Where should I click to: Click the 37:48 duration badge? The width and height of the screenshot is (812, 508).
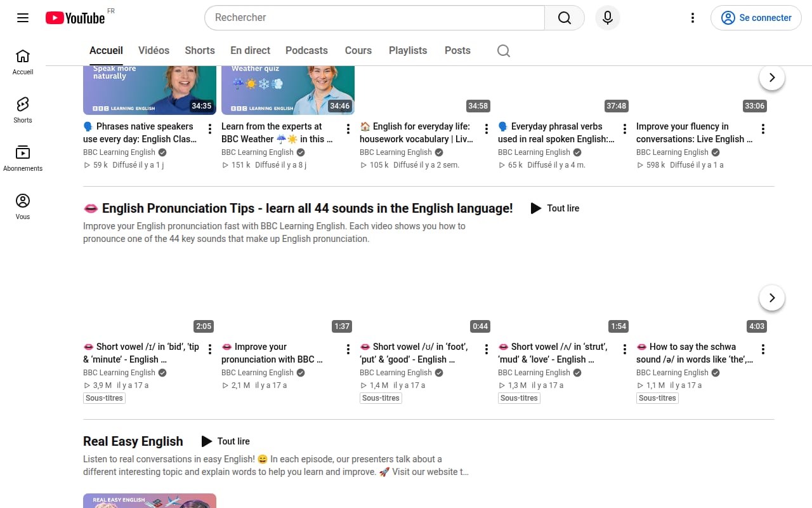617,106
